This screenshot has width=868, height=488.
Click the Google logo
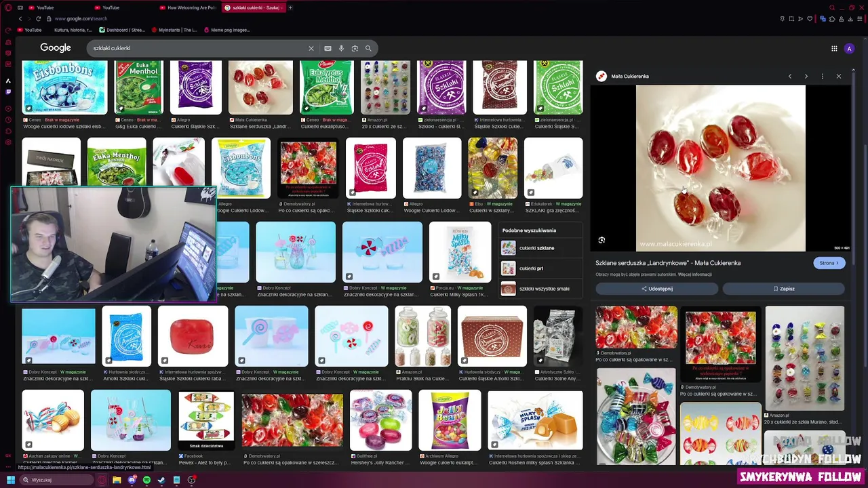click(x=56, y=48)
